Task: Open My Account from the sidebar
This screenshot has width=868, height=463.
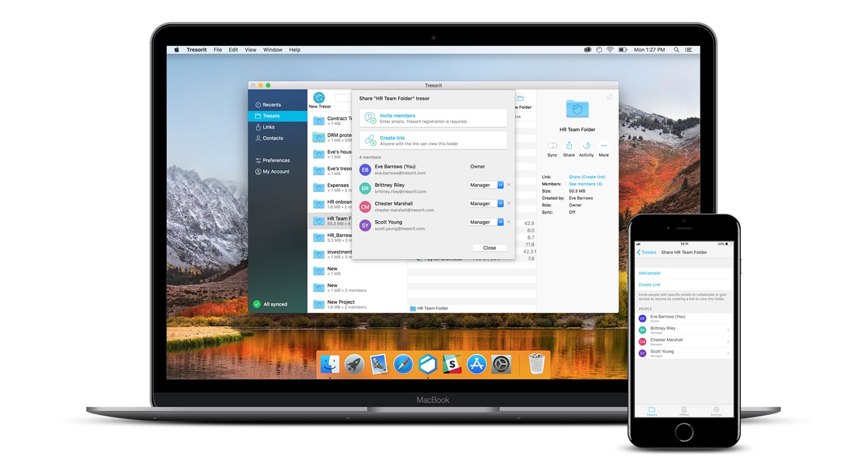Action: (x=278, y=171)
